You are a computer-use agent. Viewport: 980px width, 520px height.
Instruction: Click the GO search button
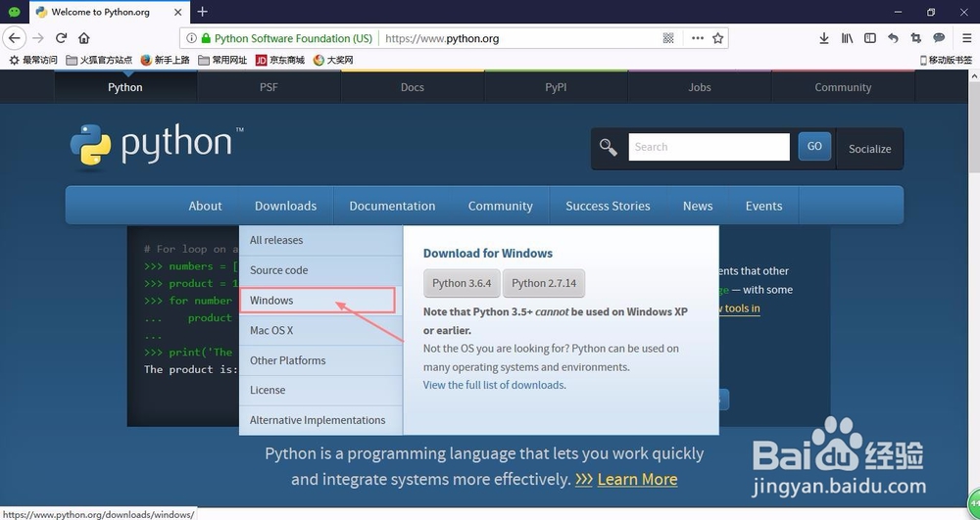814,146
